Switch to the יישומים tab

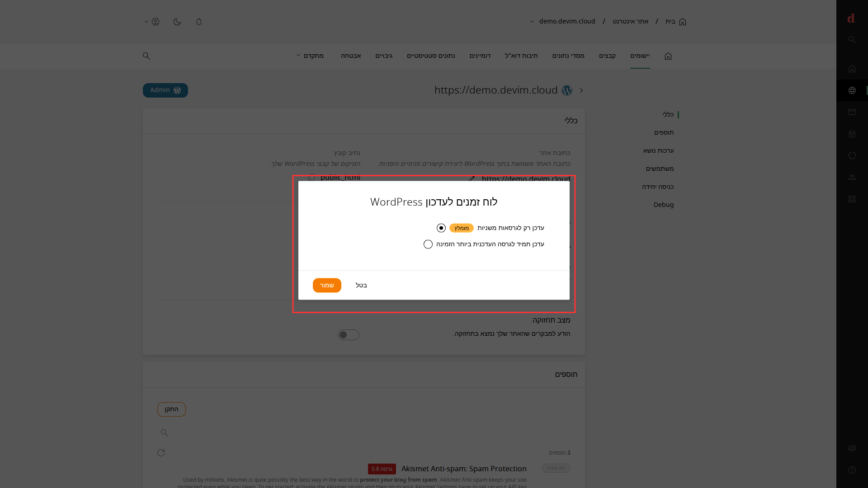pyautogui.click(x=640, y=56)
